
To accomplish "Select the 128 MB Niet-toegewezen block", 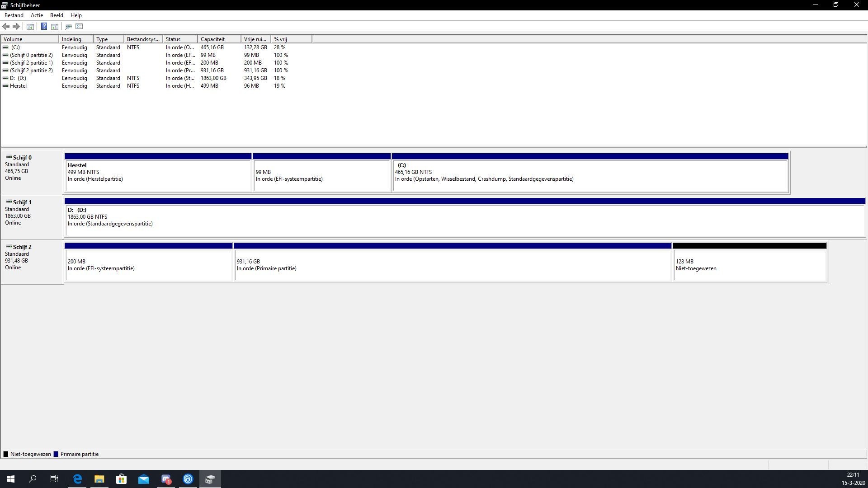I will click(749, 265).
